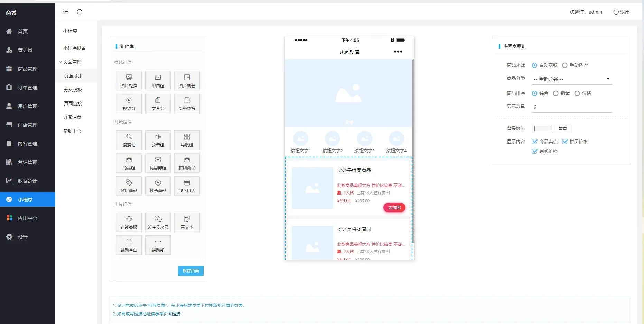Uncheck the 拼团价格 display option
The width and height of the screenshot is (644, 324).
pos(565,141)
